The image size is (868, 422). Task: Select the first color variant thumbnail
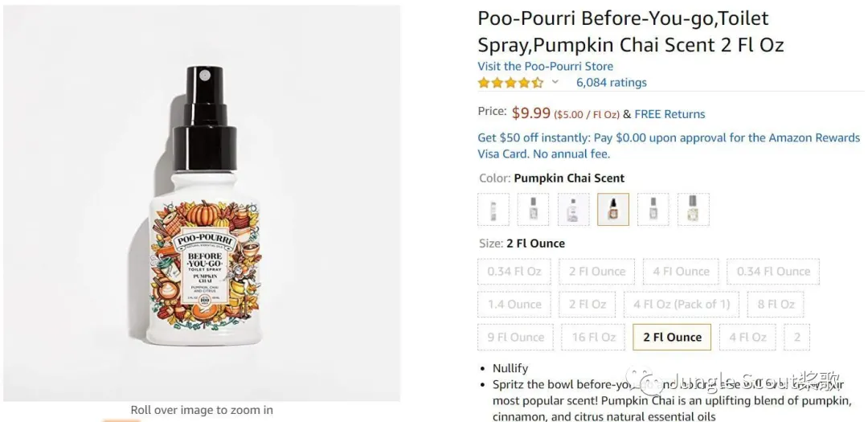pyautogui.click(x=493, y=210)
